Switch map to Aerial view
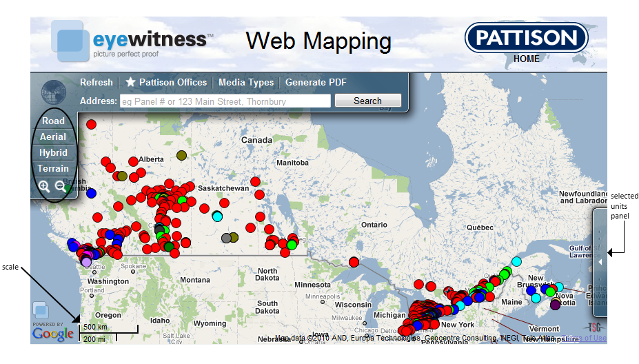 (53, 136)
